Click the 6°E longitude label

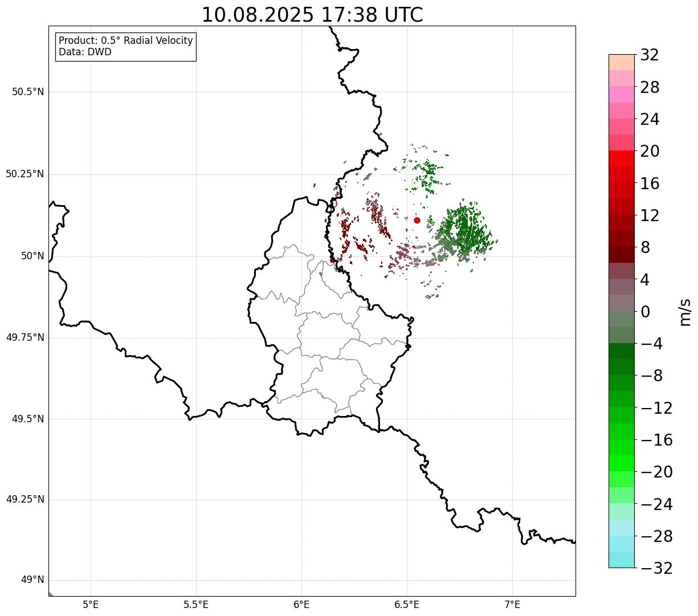301,605
